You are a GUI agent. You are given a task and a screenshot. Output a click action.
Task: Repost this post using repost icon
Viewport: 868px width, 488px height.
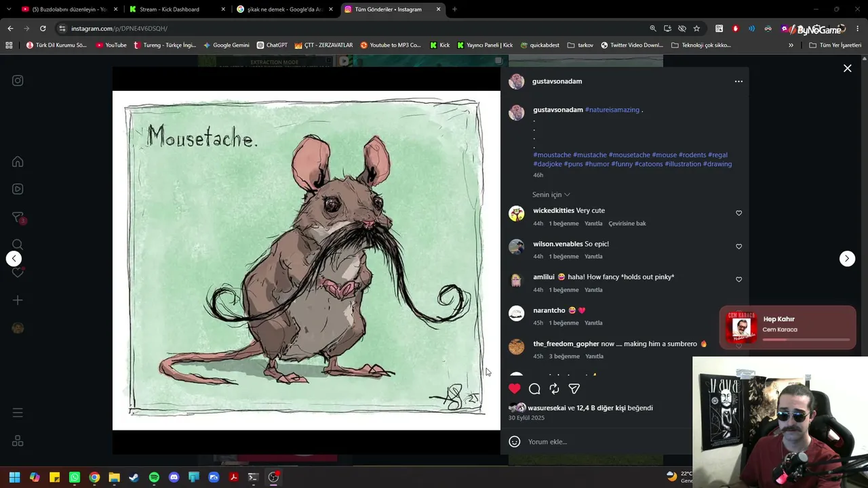[x=554, y=388]
